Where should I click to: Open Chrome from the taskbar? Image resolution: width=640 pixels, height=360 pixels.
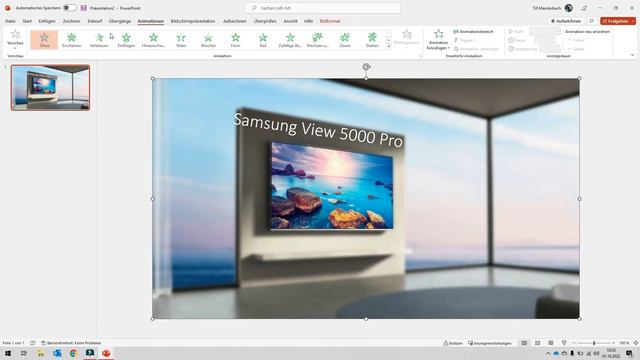tap(73, 353)
